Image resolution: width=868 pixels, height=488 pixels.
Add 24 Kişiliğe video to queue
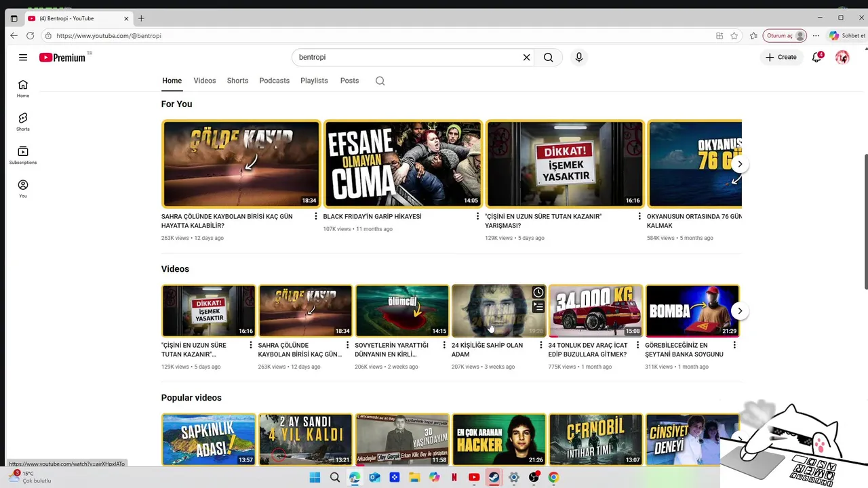tap(538, 307)
